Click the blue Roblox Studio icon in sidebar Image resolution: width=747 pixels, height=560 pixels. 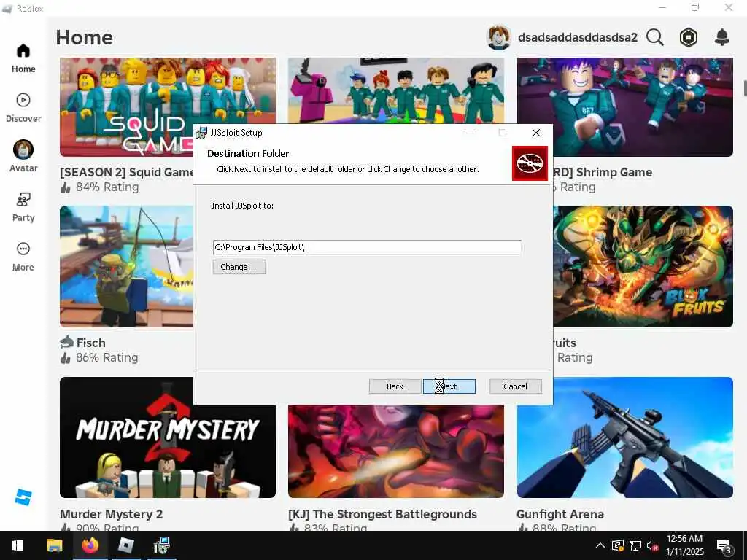[23, 497]
